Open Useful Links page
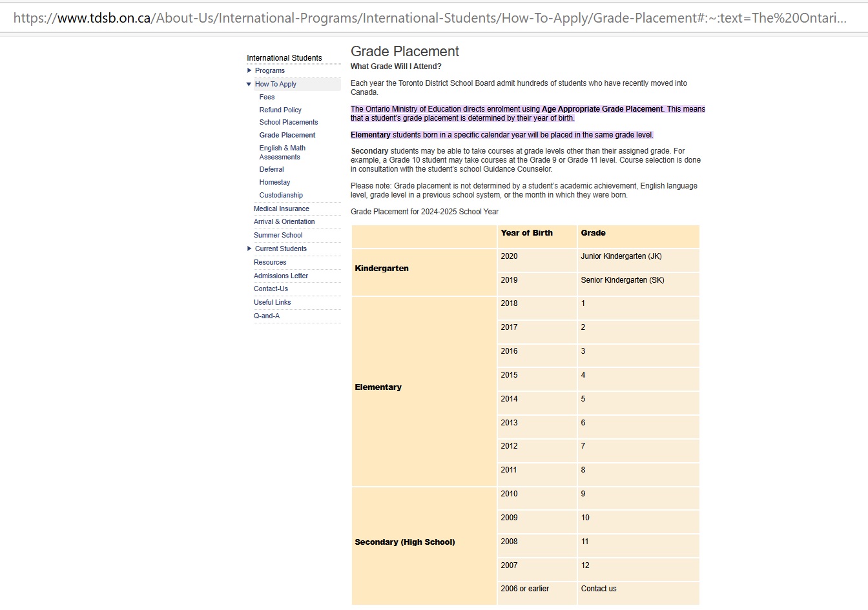 tap(272, 302)
